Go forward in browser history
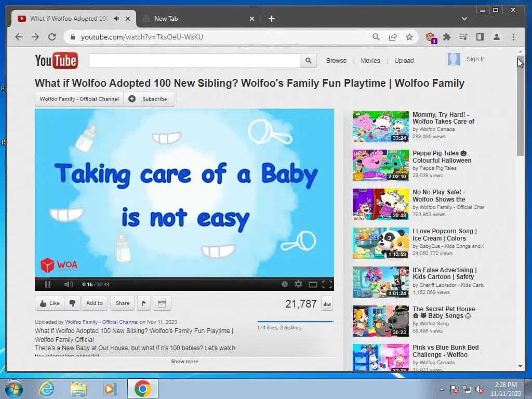 35,37
